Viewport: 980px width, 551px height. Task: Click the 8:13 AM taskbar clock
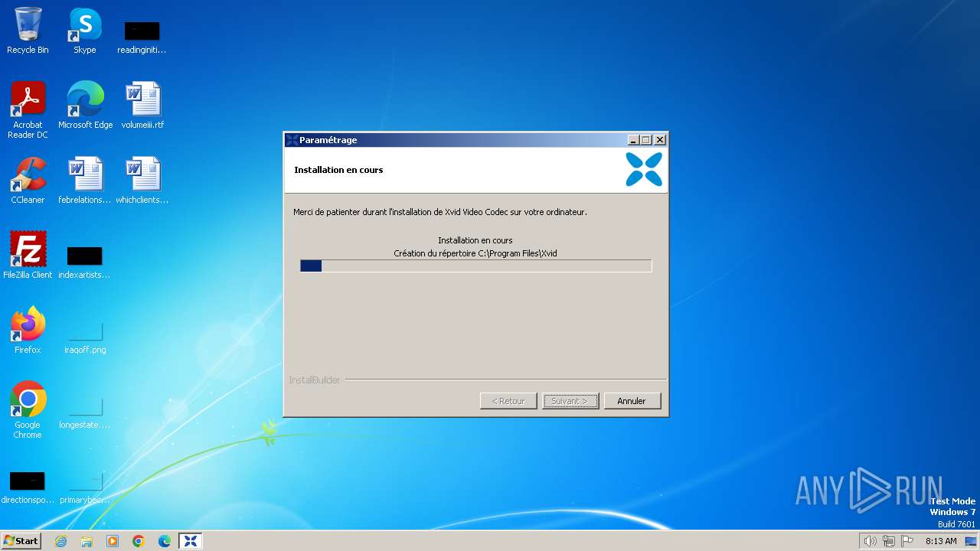click(941, 541)
